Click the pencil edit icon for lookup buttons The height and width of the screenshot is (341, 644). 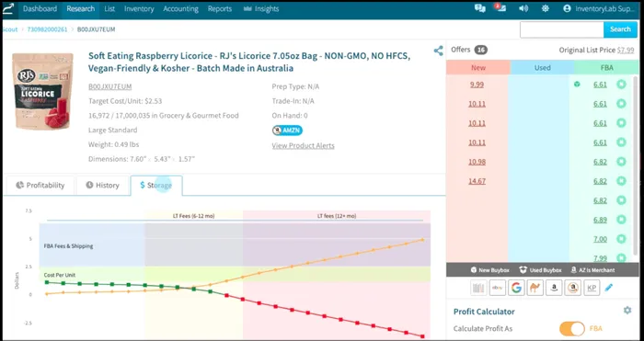[609, 288]
